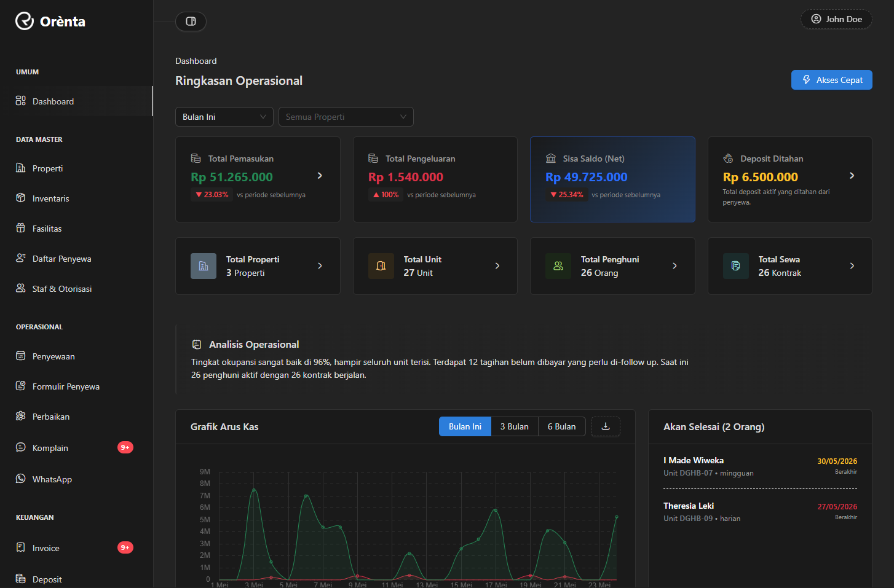Click the Total Sewa contract icon
Viewport: 894px width, 588px height.
pos(735,266)
